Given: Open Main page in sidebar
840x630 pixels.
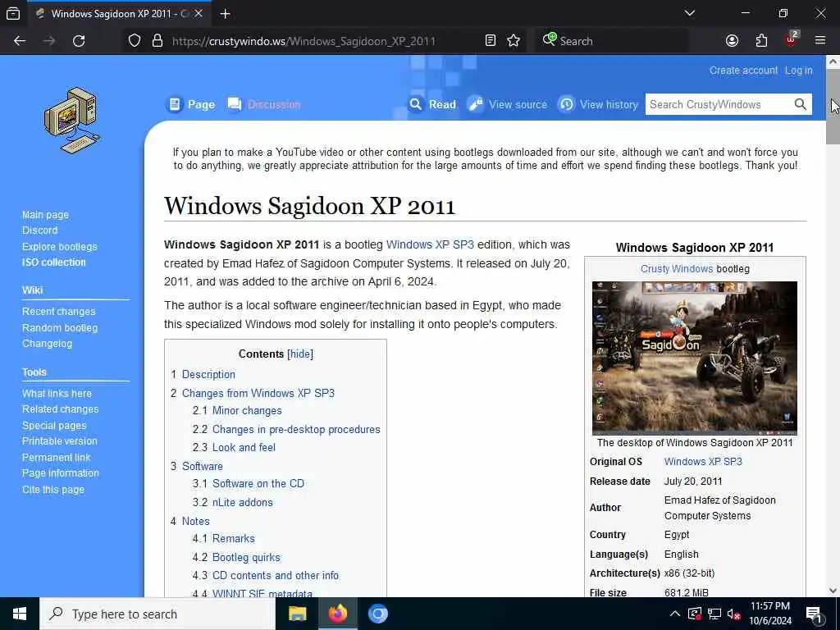Looking at the screenshot, I should (x=46, y=215).
